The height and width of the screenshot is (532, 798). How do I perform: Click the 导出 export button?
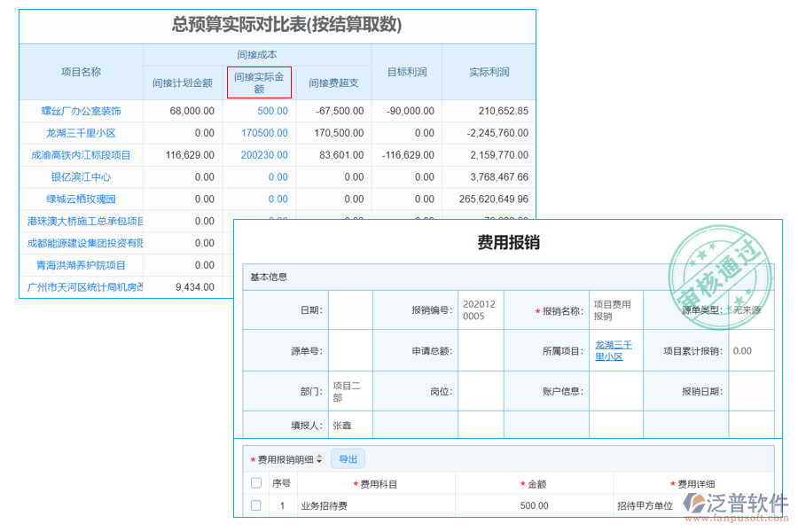[x=349, y=458]
